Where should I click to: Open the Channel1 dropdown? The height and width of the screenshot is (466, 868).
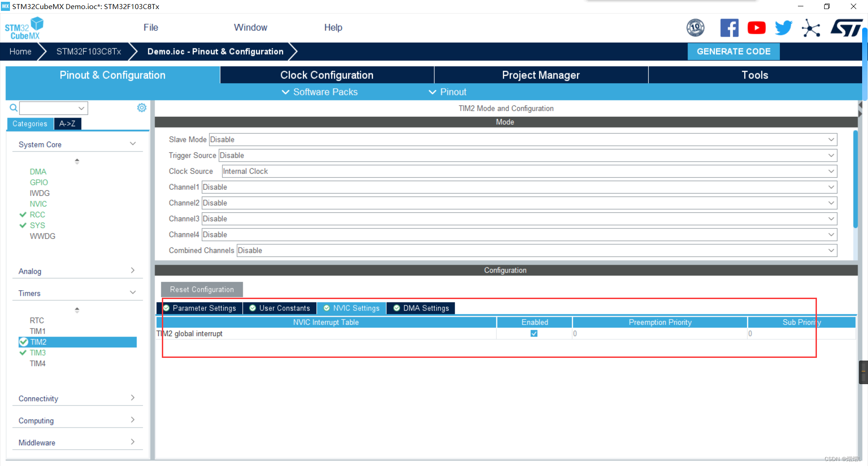pos(519,187)
